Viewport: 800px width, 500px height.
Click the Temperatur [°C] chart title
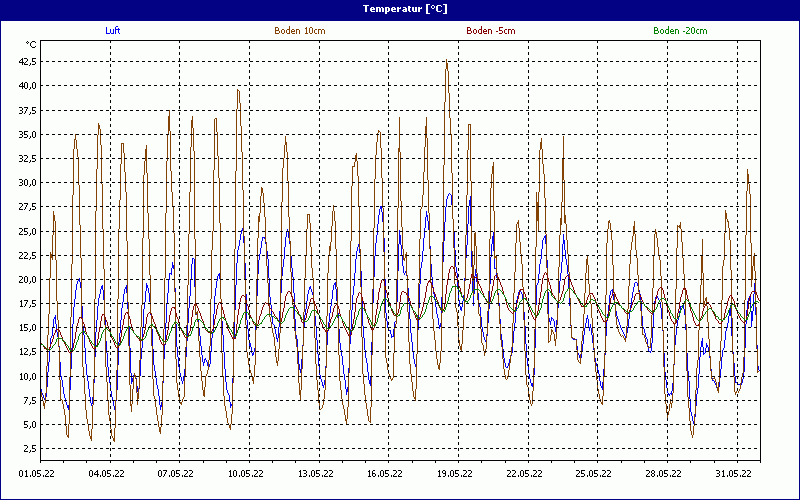405,8
